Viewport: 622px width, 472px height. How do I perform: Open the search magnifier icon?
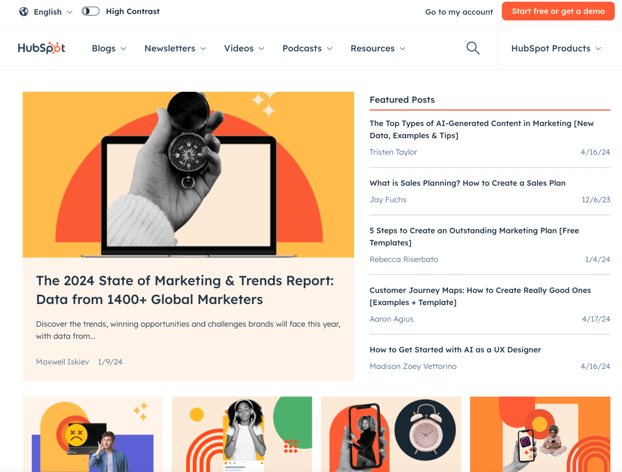click(473, 48)
